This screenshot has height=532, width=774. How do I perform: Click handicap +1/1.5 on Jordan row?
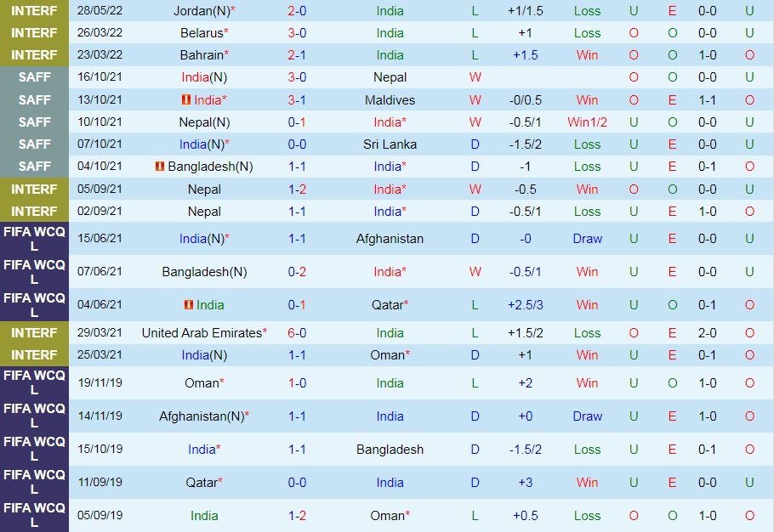point(526,11)
